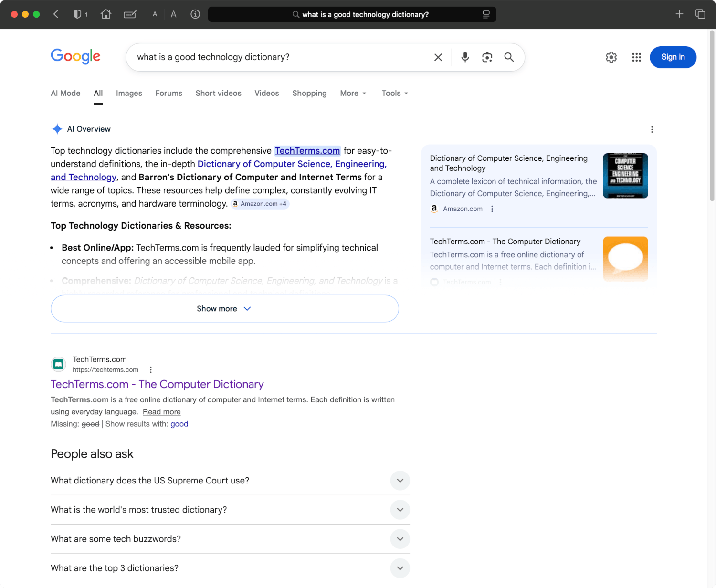Click 'good' to show results with that word
Viewport: 716px width, 588px height.
click(179, 424)
